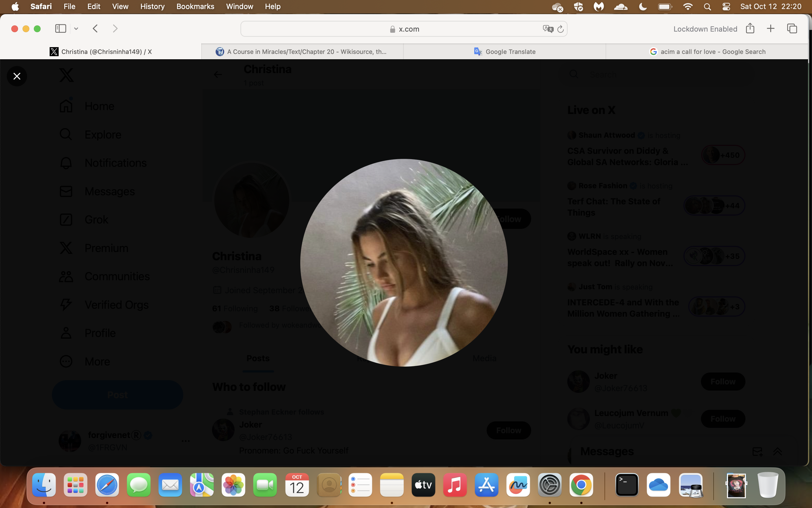
Task: Open Google Chrome from the Dock
Action: (x=581, y=485)
